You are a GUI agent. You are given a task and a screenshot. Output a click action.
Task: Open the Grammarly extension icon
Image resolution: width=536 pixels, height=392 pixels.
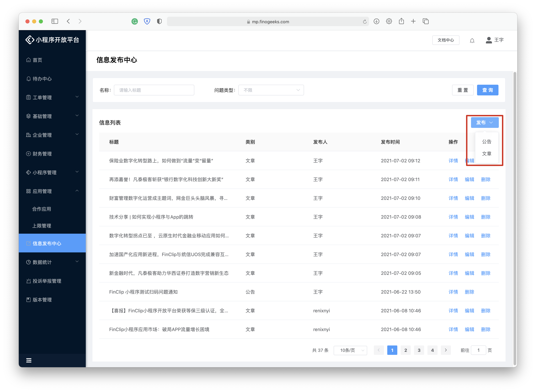135,22
